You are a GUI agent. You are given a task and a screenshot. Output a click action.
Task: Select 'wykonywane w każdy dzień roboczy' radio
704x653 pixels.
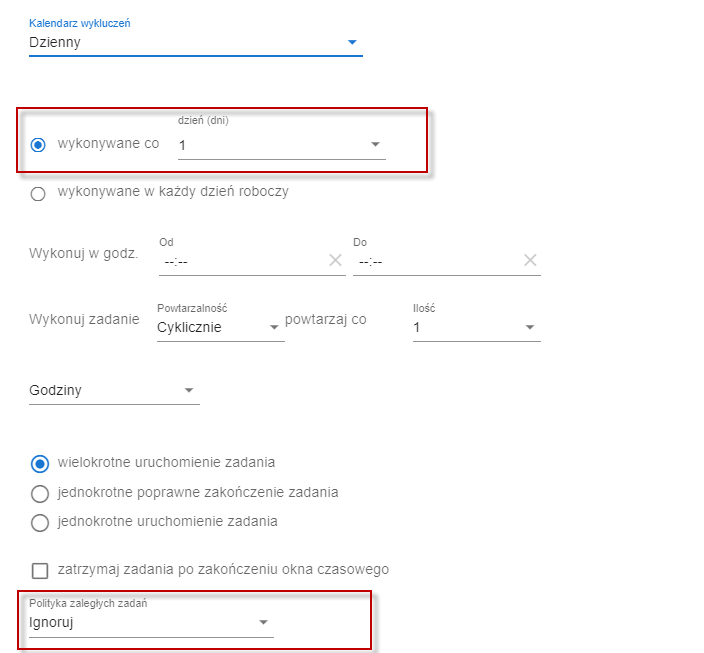click(38, 194)
